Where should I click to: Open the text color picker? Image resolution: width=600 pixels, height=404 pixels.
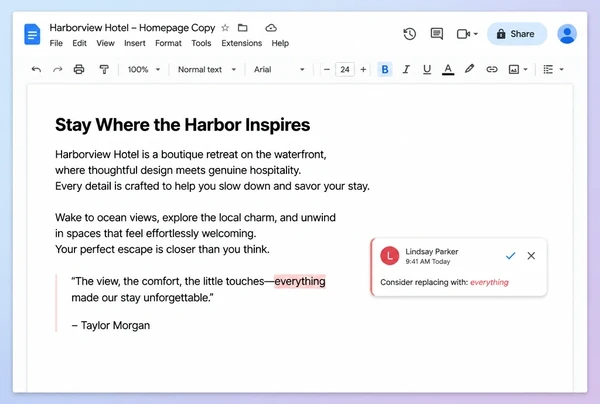point(448,70)
